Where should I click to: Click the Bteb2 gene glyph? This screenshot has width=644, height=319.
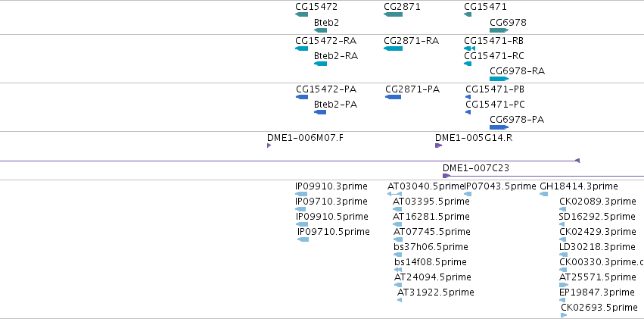320,30
